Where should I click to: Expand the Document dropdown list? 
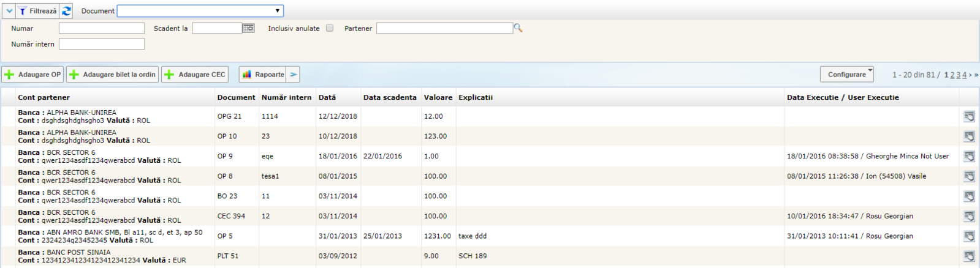tap(277, 11)
